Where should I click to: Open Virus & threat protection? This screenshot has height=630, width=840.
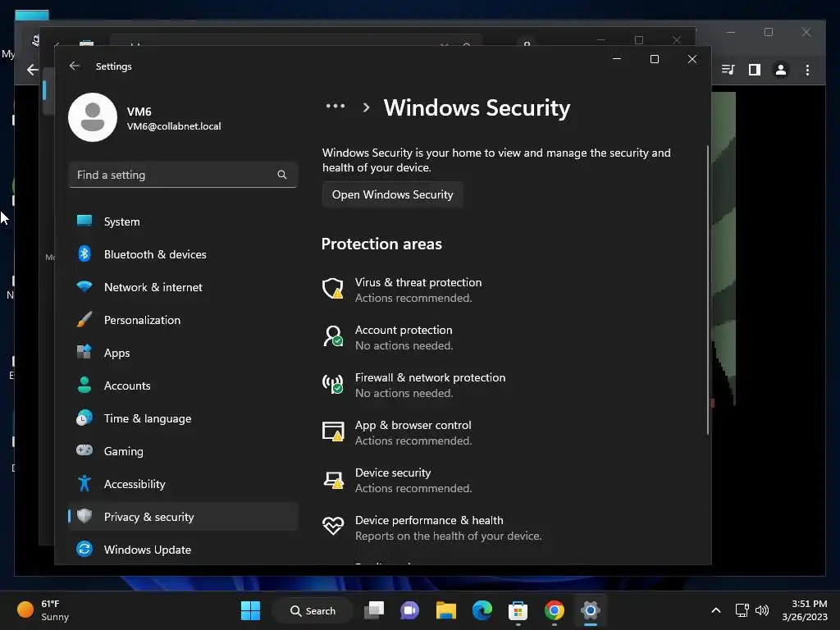coord(418,290)
